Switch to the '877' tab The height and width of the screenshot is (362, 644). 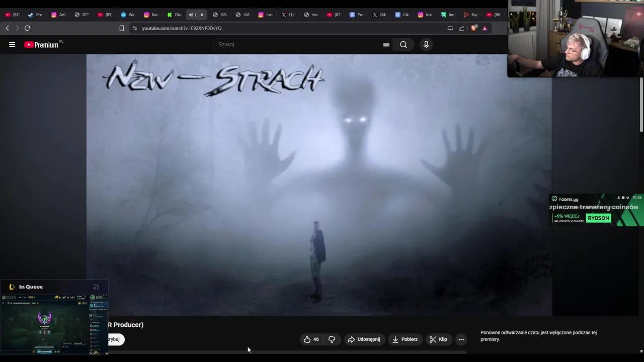coord(82,15)
